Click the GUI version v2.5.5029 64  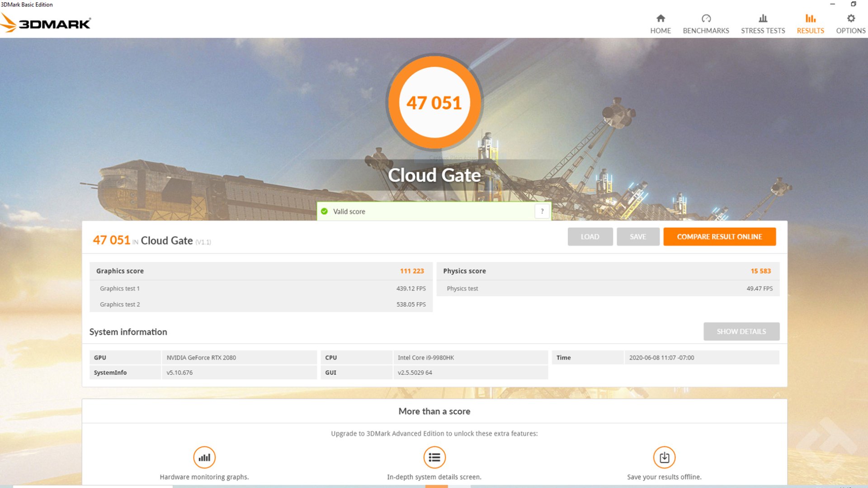coord(415,373)
